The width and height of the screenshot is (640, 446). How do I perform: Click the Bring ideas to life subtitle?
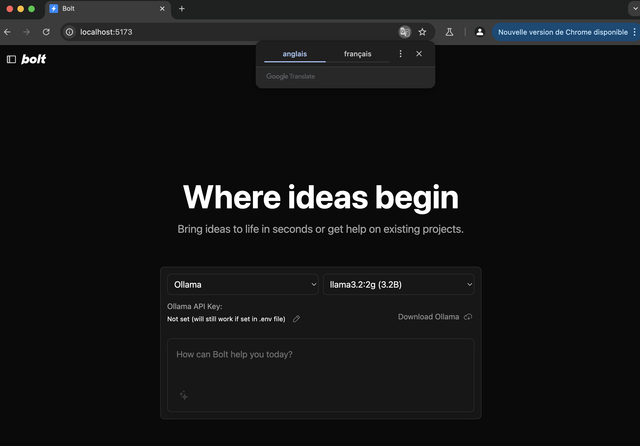pos(320,229)
